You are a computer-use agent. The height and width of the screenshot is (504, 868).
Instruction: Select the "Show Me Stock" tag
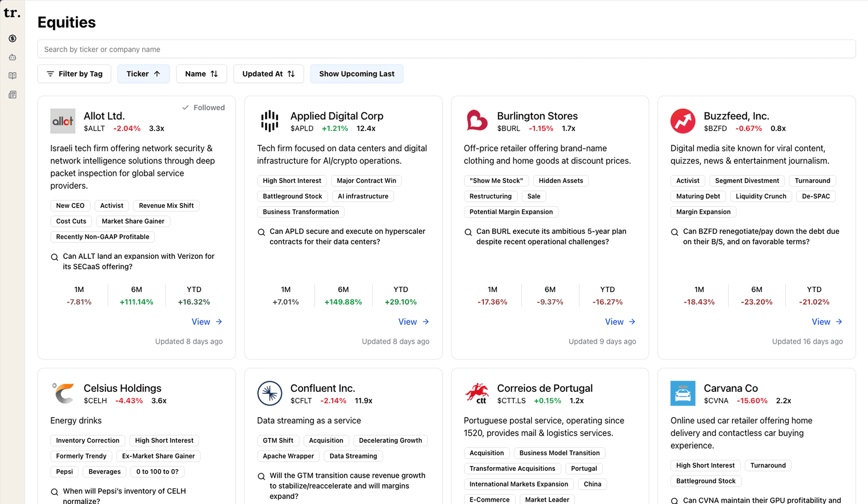click(x=496, y=181)
